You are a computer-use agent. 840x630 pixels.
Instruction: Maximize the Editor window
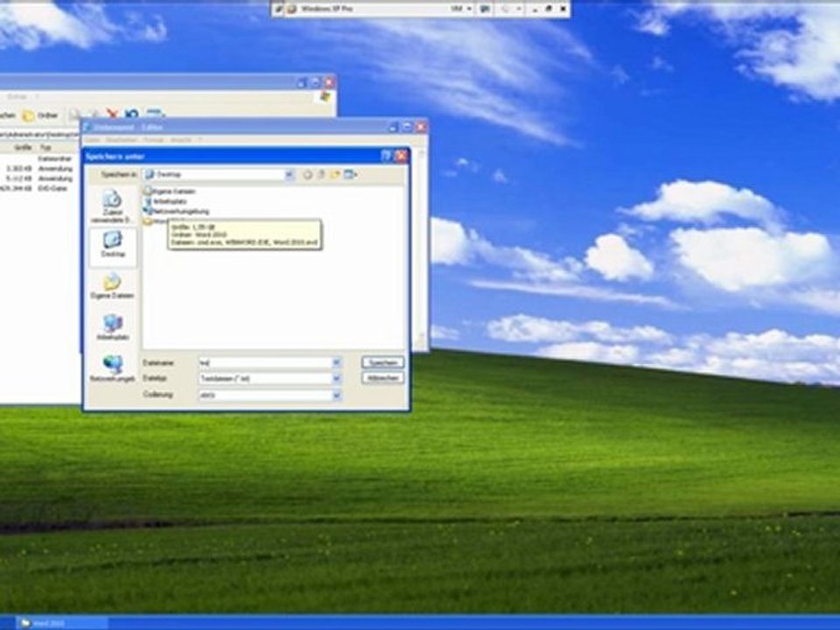[x=407, y=127]
